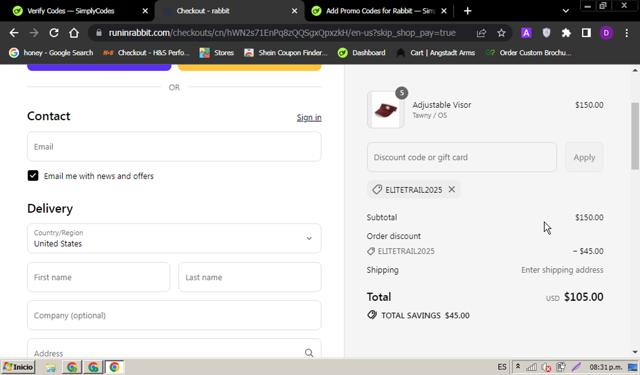Viewport: 640px width, 375px height.
Task: Click the page vertical scrollbar thumb
Action: pyautogui.click(x=635, y=135)
